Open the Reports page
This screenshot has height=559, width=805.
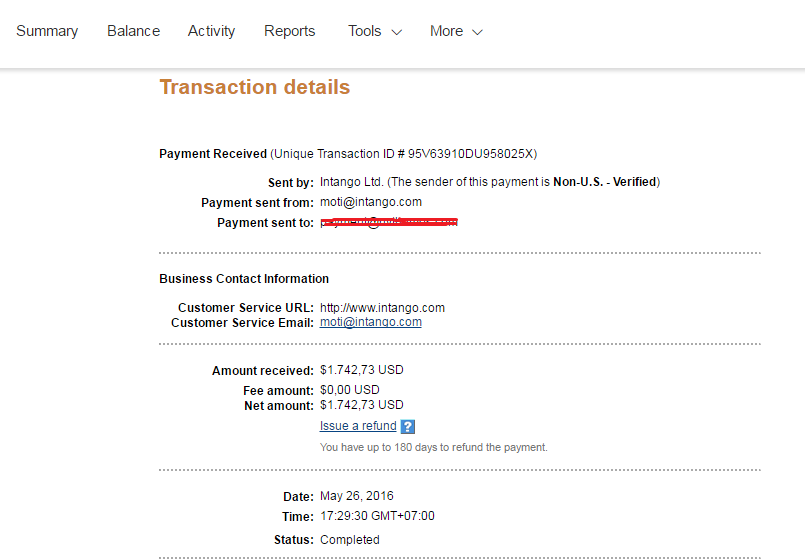coord(290,31)
